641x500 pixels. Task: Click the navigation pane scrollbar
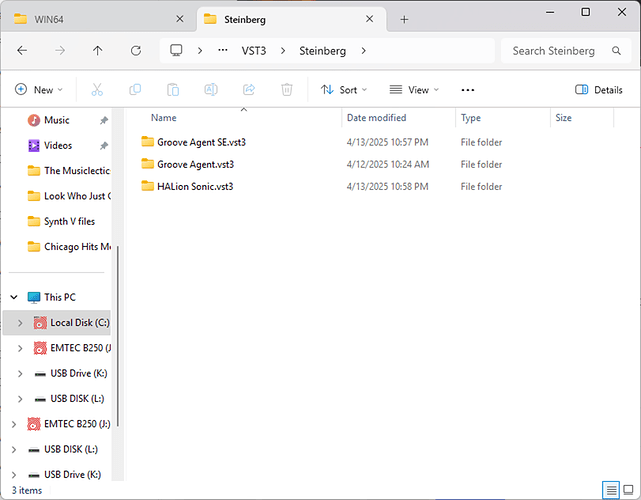point(118,336)
